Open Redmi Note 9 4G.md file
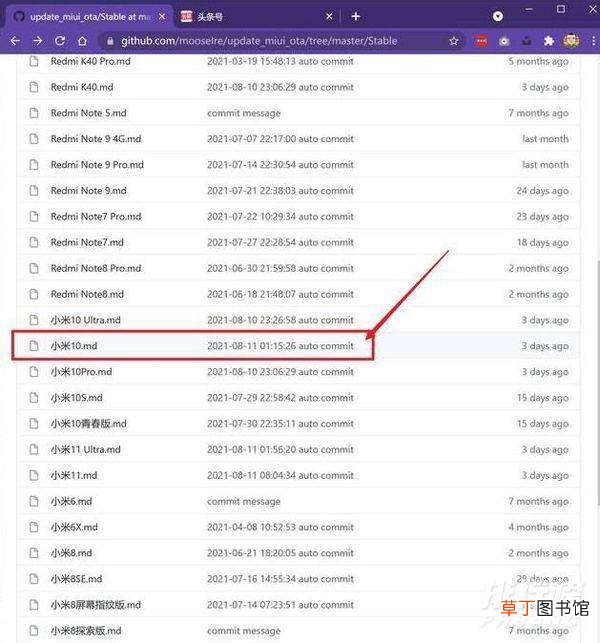 (96, 139)
